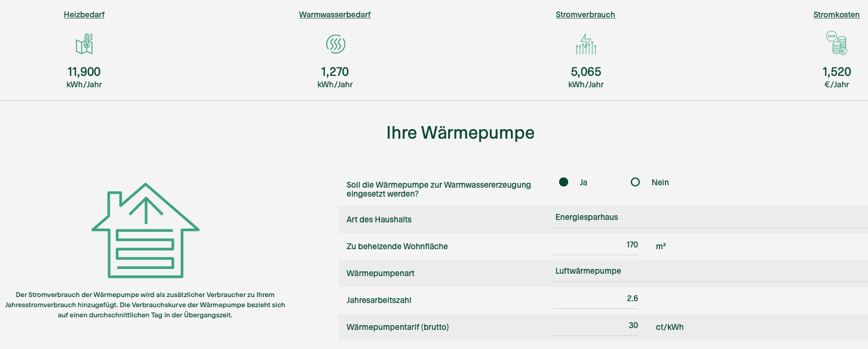868x349 pixels.
Task: Click the value 5,065 under Stromverbrauch
Action: [x=586, y=72]
